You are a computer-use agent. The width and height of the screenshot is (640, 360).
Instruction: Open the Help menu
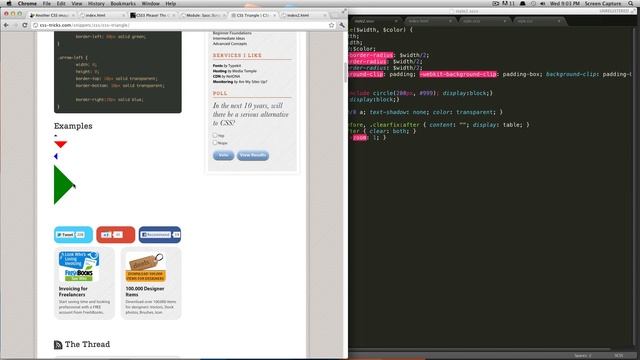point(171,3)
